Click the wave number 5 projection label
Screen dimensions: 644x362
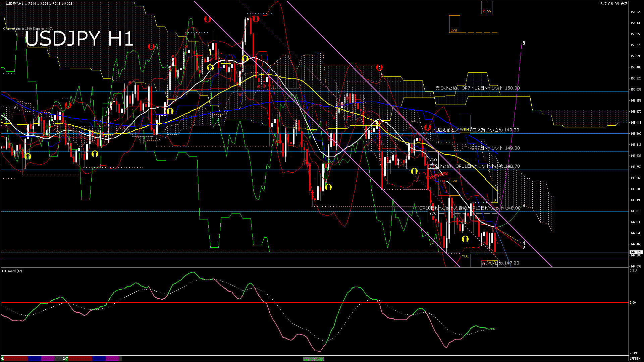pyautogui.click(x=524, y=43)
